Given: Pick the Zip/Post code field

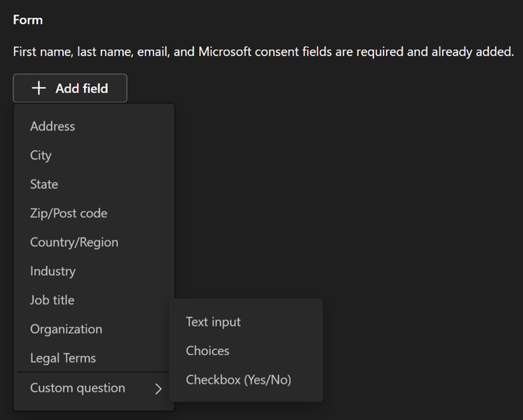Looking at the screenshot, I should click(69, 213).
